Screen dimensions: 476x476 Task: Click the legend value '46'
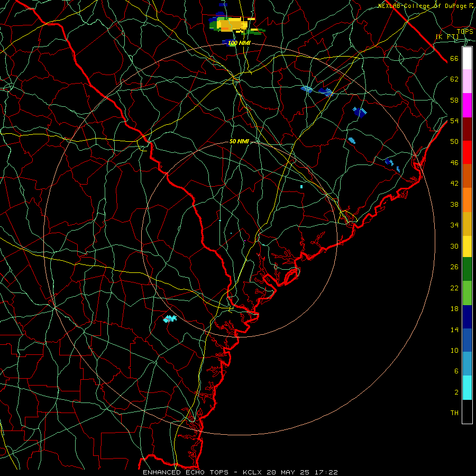tap(454, 163)
